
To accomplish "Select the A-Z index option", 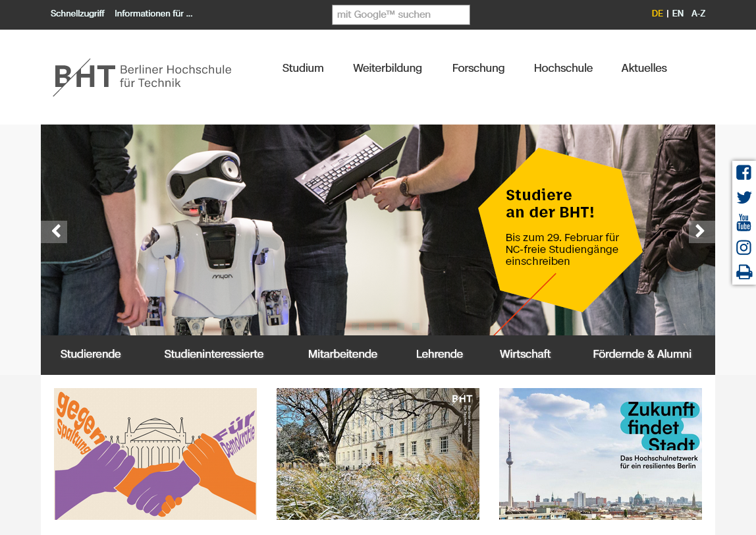I will [x=697, y=13].
